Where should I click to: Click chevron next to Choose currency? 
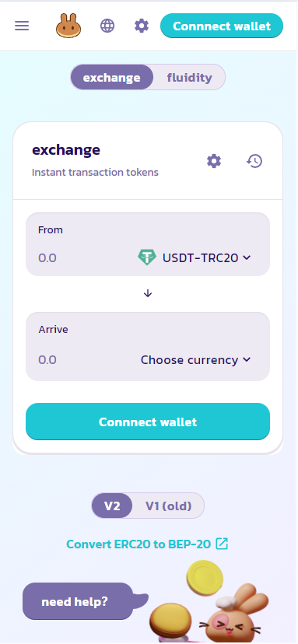(x=247, y=359)
